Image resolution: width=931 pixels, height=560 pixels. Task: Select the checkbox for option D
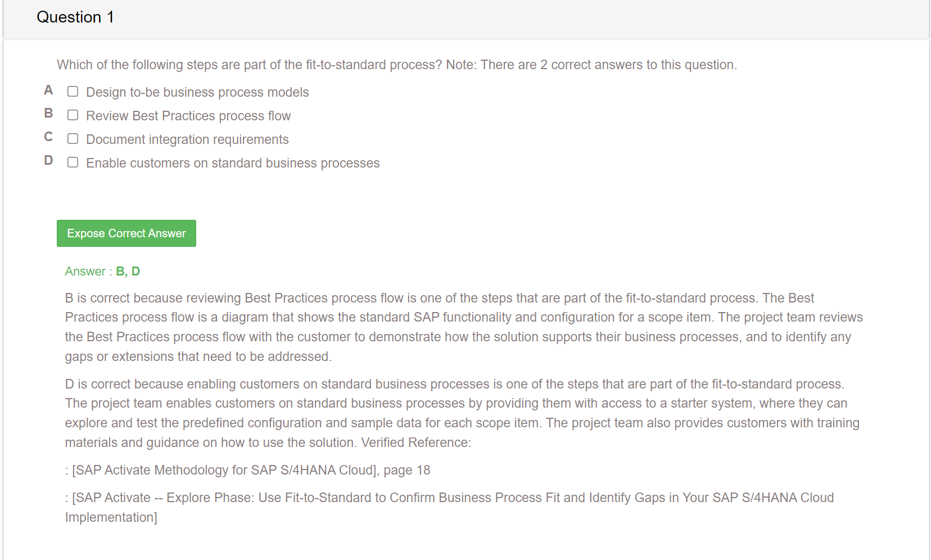73,162
